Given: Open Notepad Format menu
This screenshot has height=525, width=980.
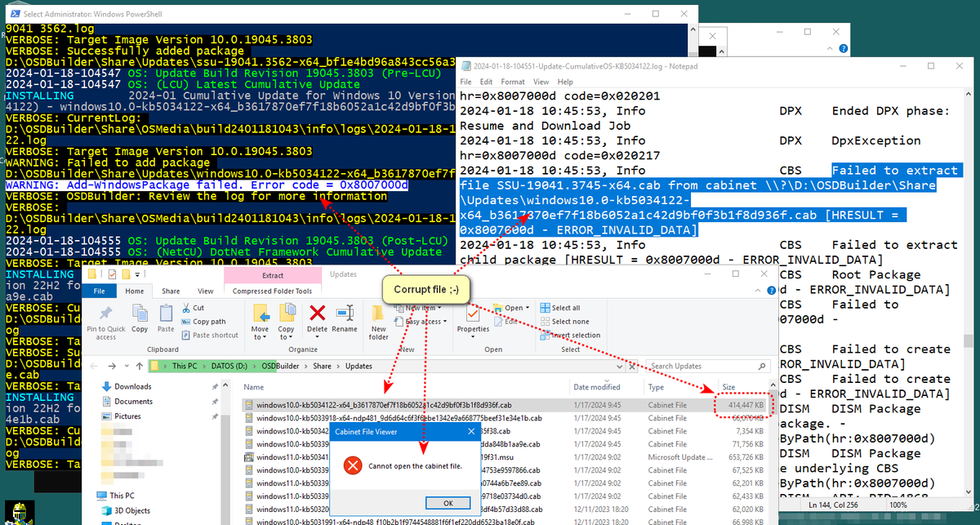Looking at the screenshot, I should coord(513,82).
